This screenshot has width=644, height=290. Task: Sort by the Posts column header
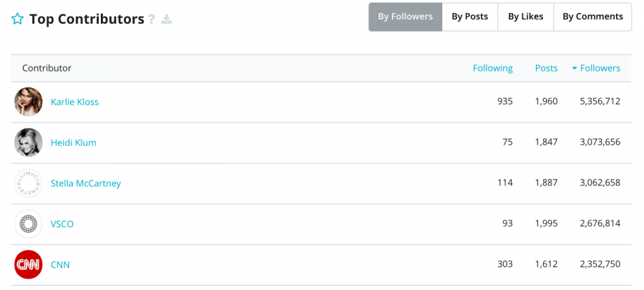coord(546,68)
